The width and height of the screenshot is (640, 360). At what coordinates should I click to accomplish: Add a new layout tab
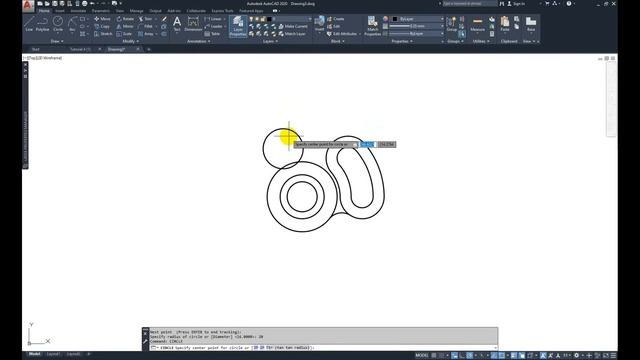tap(89, 354)
